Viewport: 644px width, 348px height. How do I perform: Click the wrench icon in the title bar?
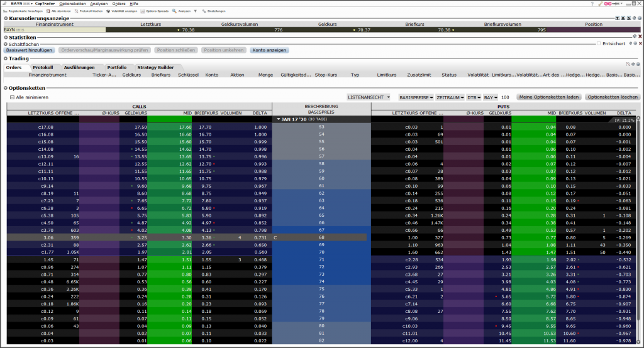pyautogui.click(x=600, y=4)
